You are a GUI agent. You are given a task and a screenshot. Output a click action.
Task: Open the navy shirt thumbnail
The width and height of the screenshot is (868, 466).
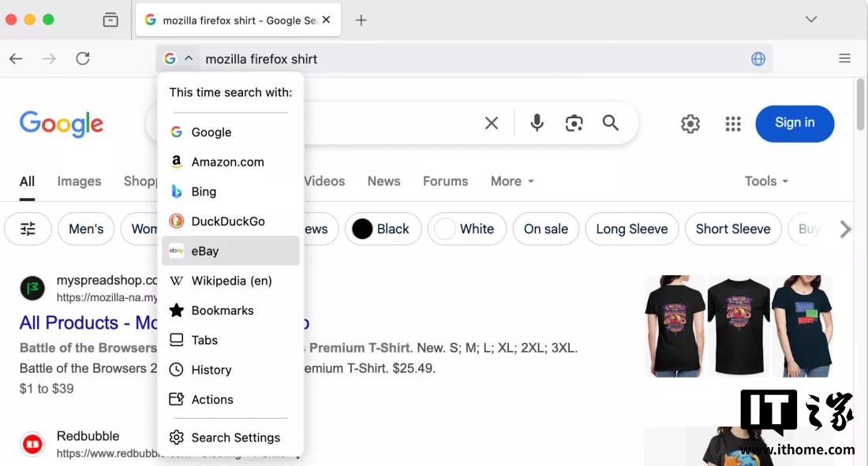click(x=803, y=326)
